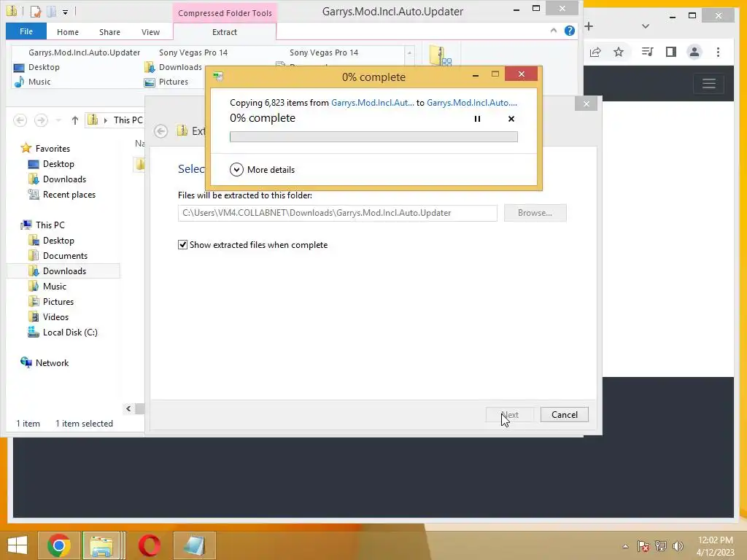Screen dimensions: 747x560
Task: Click the Browse... button
Action: tap(535, 213)
